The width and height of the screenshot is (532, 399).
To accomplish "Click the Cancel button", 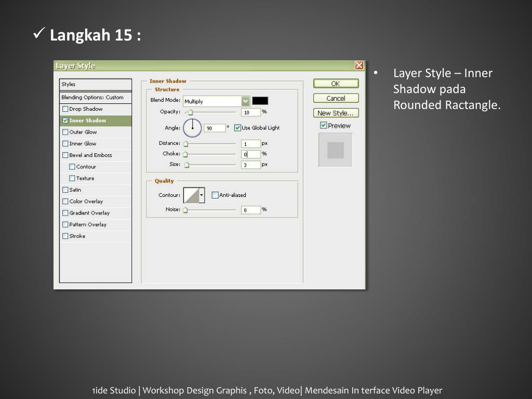I will (x=336, y=98).
